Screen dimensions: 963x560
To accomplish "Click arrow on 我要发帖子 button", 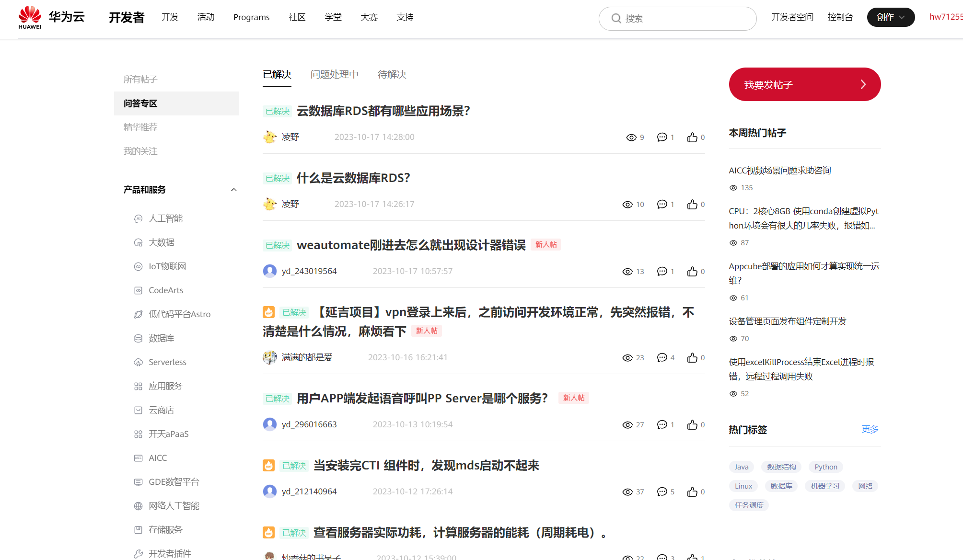I will 863,84.
